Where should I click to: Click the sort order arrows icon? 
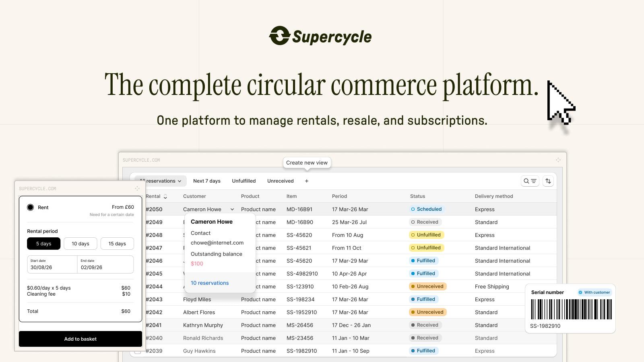(548, 181)
